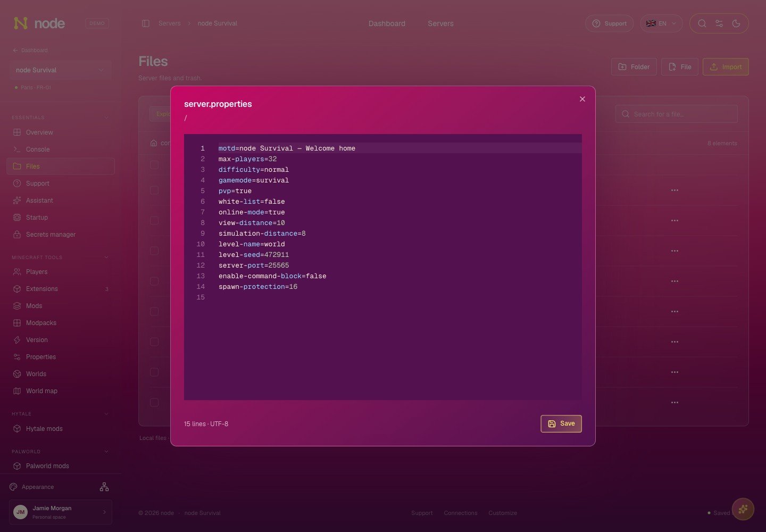Screen dimensions: 766x532
Task: Open Palworld mods
Action: pos(61,466)
